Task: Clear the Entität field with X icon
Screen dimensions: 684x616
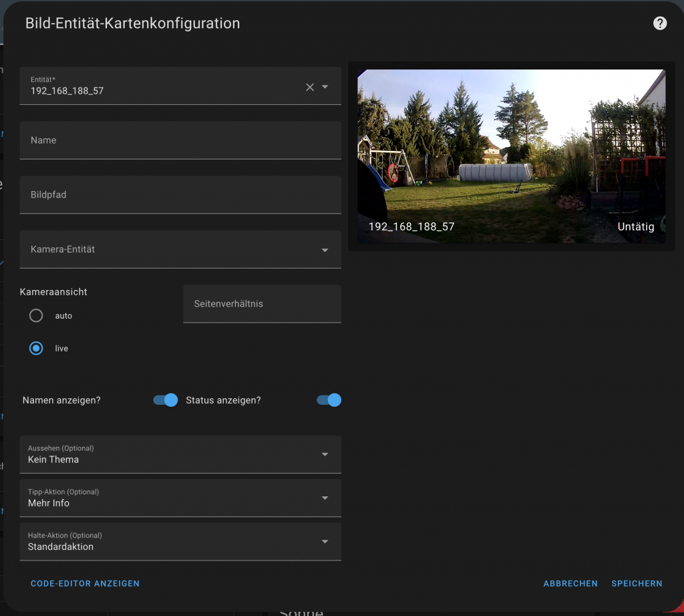Action: [310, 87]
